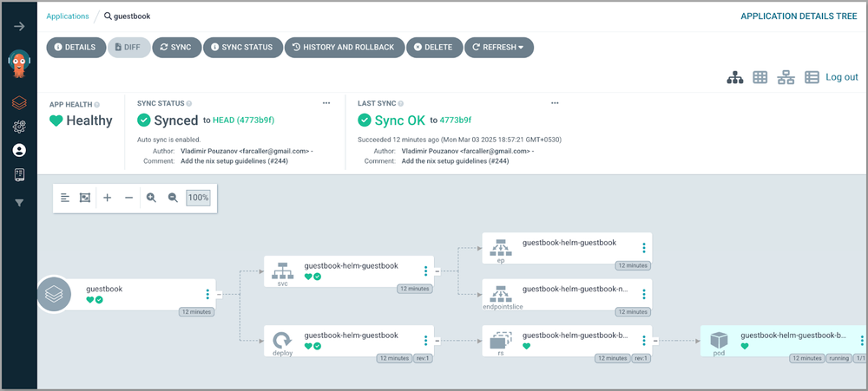Image resolution: width=868 pixels, height=391 pixels.
Task: Open the Details button
Action: tap(76, 48)
